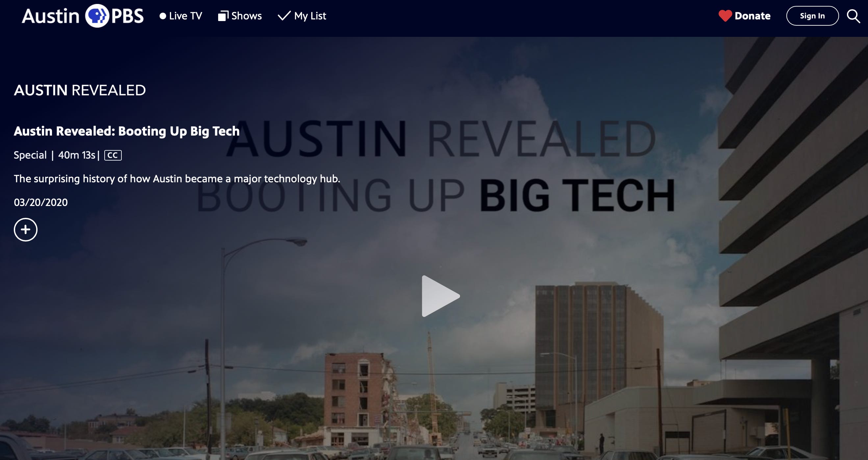Click the red Donate heart icon
This screenshot has width=868, height=460.
[725, 16]
